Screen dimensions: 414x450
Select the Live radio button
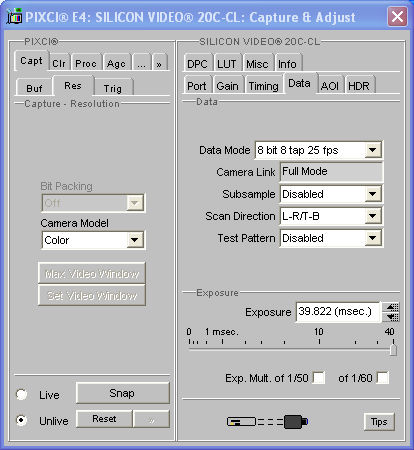(x=22, y=394)
